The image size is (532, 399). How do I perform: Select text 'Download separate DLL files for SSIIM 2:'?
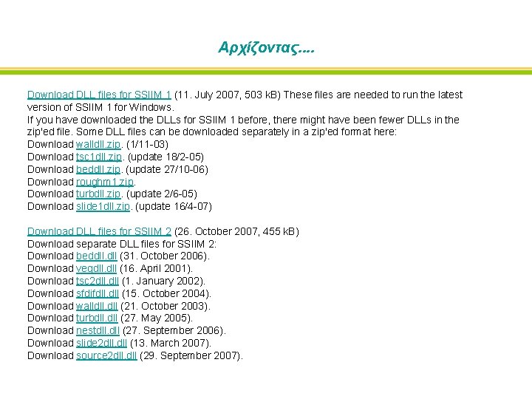(122, 244)
